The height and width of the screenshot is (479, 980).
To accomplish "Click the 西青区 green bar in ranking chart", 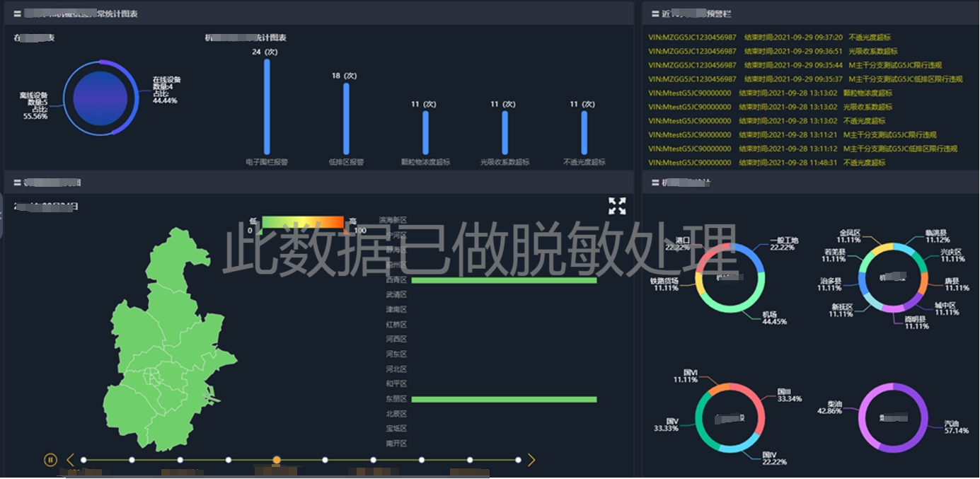I will 504,280.
